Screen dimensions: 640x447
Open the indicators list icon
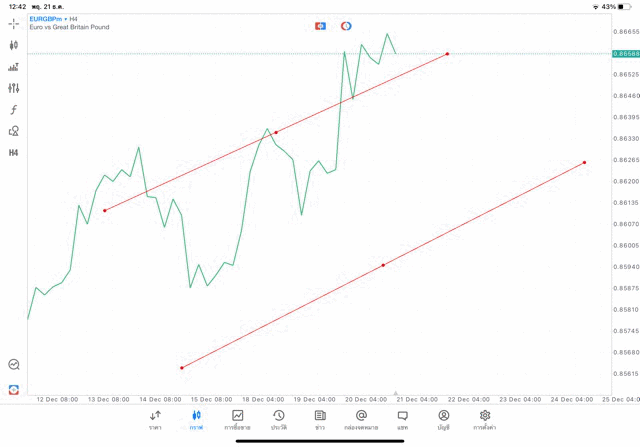[x=14, y=67]
